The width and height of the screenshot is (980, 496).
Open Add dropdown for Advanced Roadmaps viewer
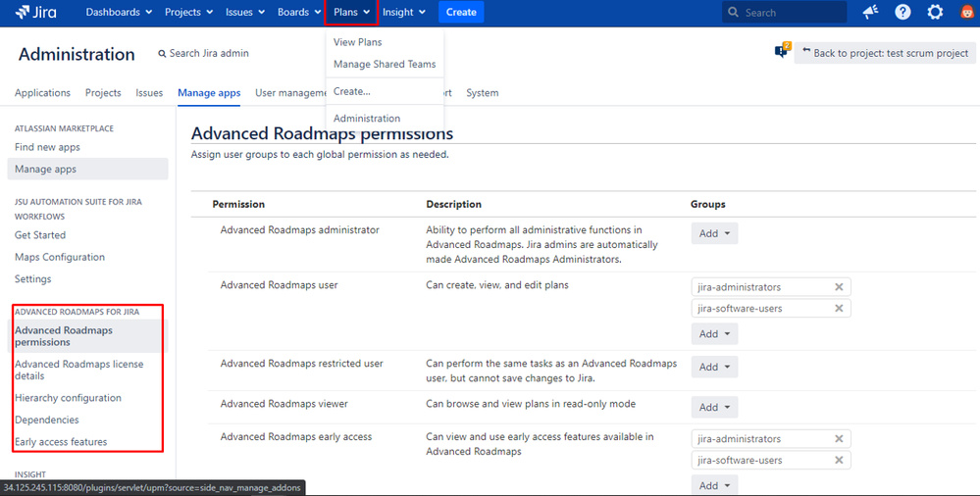(714, 408)
